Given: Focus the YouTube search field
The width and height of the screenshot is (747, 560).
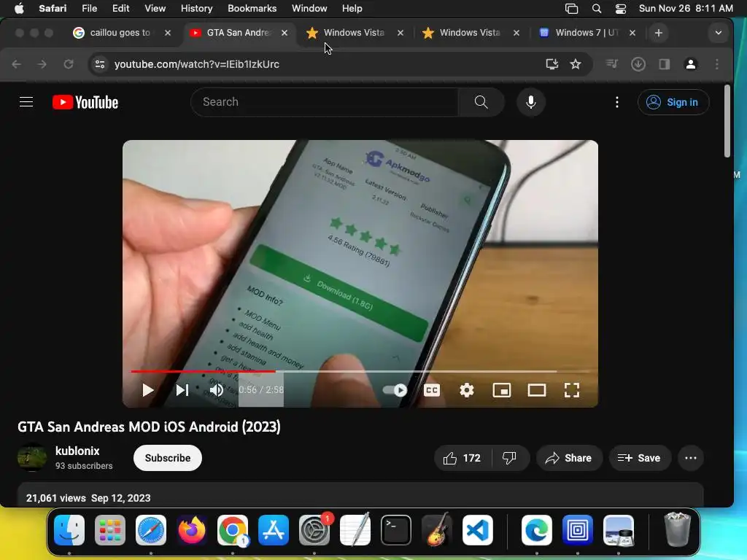Looking at the screenshot, I should point(325,102).
